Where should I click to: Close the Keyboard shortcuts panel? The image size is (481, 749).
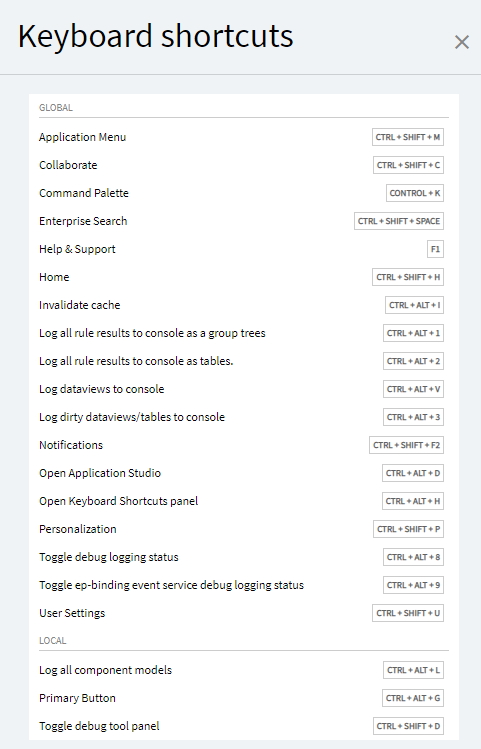pos(461,42)
